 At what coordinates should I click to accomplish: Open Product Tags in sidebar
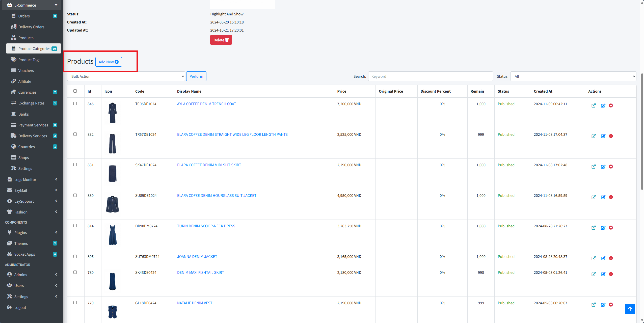point(29,60)
